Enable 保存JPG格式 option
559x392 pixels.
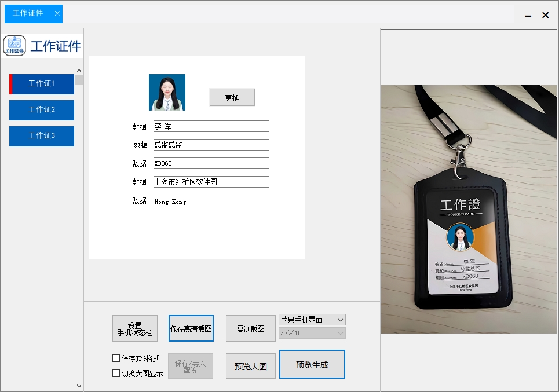[x=116, y=358]
